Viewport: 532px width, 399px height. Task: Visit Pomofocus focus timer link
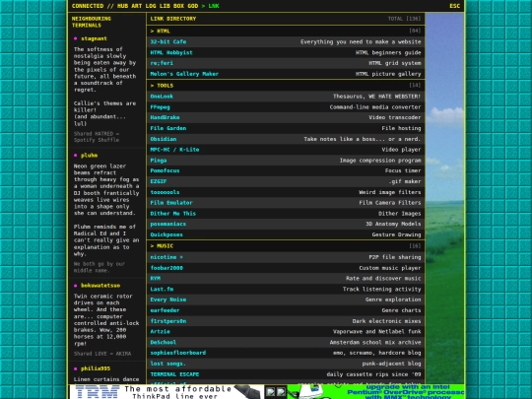point(165,170)
